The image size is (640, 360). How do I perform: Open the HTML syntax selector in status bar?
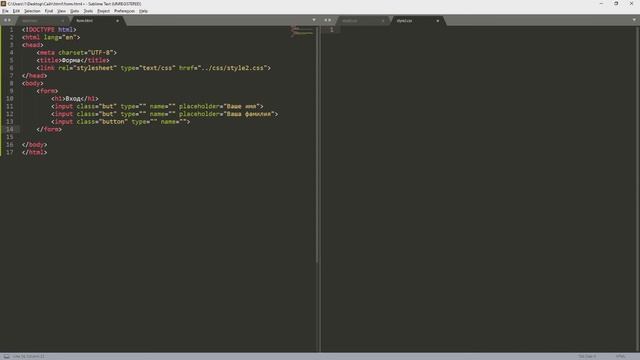click(620, 356)
